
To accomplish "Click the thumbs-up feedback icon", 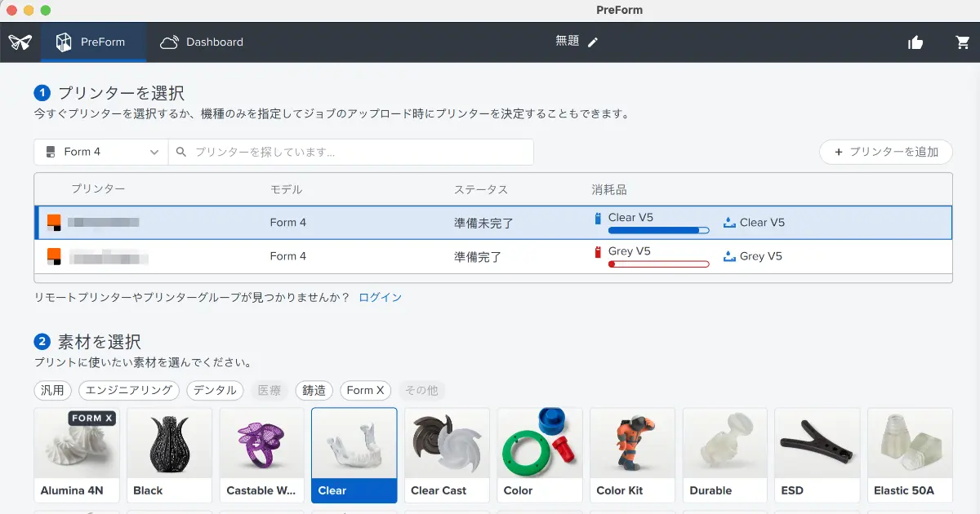I will click(x=915, y=42).
